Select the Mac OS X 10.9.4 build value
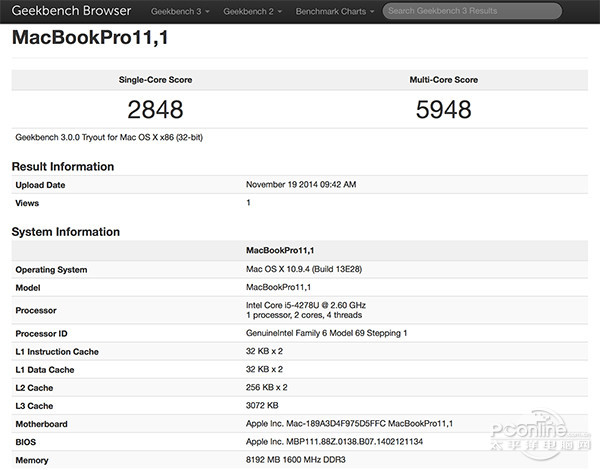Viewport: 600px width, 470px height. [x=304, y=269]
